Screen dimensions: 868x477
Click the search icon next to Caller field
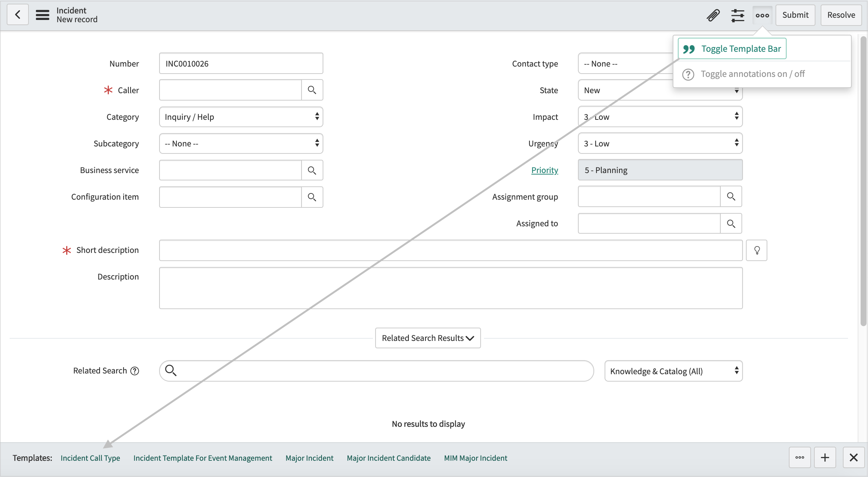[x=312, y=90]
